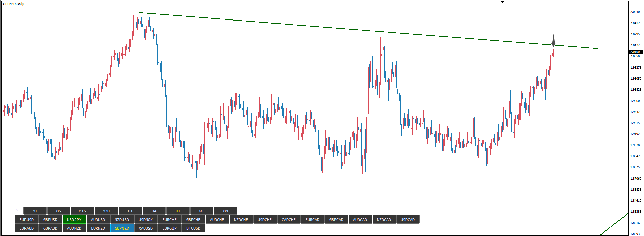This screenshot has width=644, height=236.
Task: Change timeframe to H4
Action: (x=154, y=211)
